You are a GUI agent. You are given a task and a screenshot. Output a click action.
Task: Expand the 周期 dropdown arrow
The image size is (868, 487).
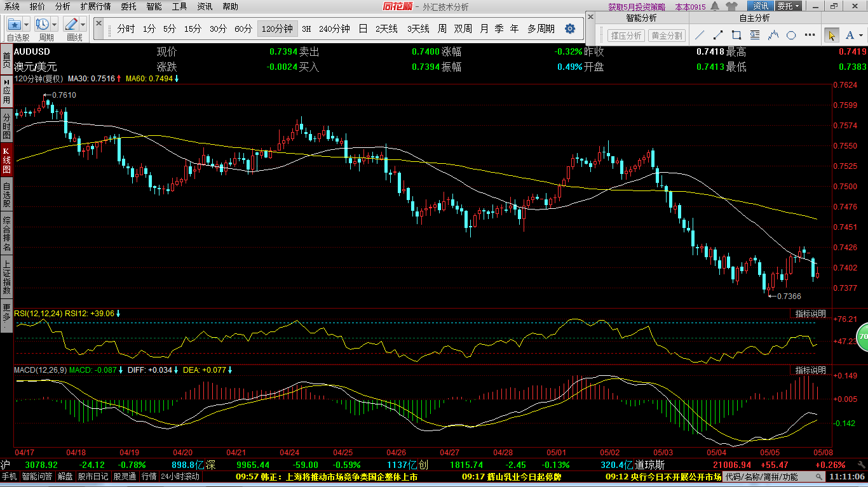tap(55, 25)
